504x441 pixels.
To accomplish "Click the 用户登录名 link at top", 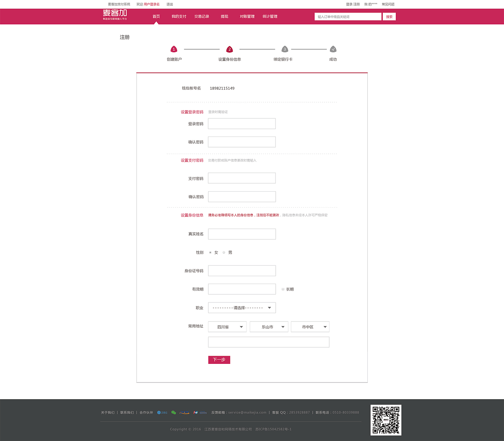I will click(x=152, y=4).
